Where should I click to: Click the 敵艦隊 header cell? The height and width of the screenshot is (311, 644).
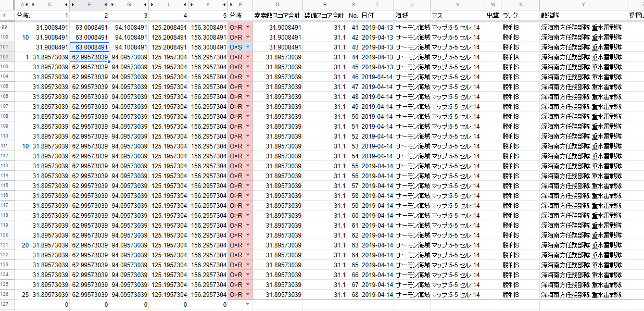tap(583, 16)
